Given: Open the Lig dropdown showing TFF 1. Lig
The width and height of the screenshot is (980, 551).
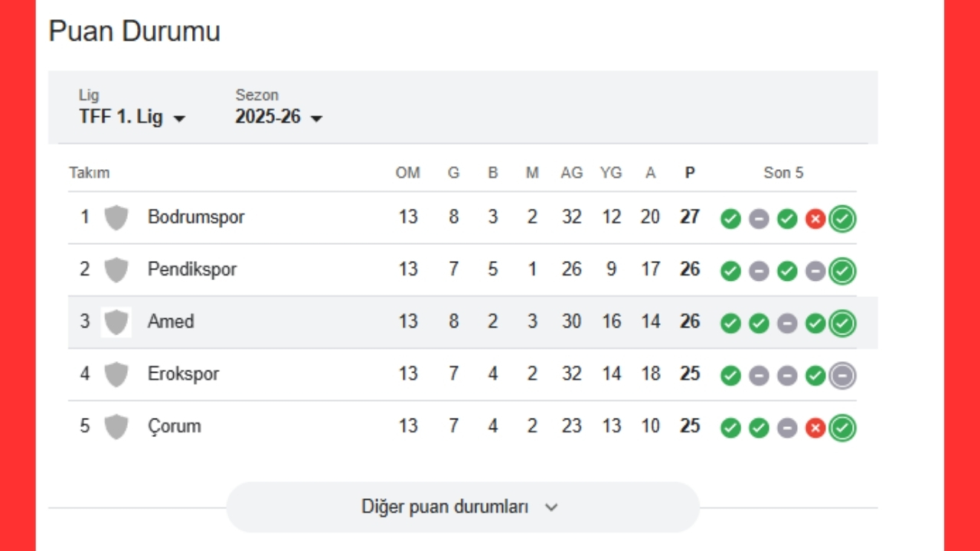Looking at the screenshot, I should (132, 118).
